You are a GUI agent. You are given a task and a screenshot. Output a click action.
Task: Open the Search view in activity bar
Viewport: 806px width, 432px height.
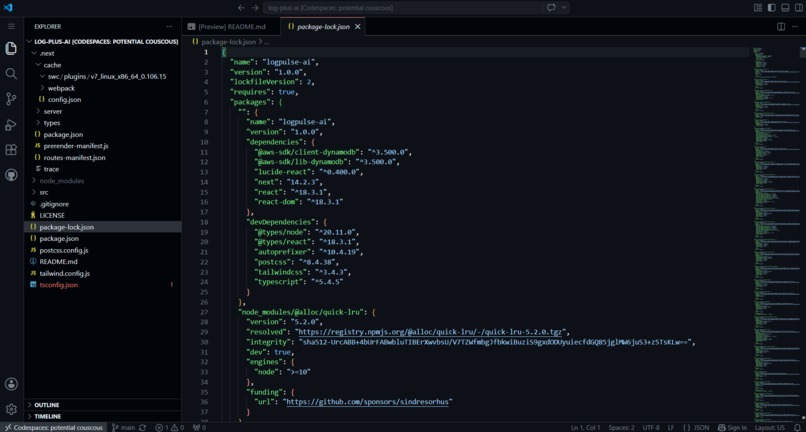click(x=11, y=74)
